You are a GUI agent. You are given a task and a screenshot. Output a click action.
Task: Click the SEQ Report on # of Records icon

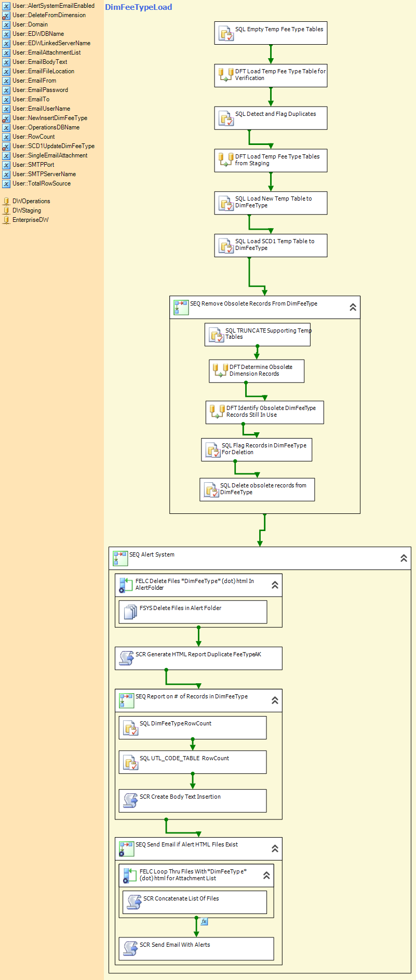pyautogui.click(x=127, y=700)
